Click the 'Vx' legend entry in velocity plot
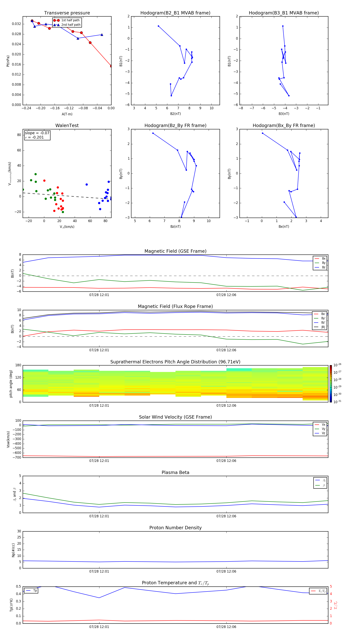Viewport: 351px width, 644px height. click(x=320, y=424)
